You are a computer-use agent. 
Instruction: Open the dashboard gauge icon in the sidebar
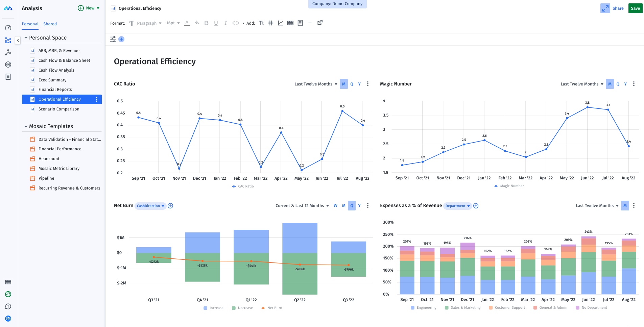point(8,28)
